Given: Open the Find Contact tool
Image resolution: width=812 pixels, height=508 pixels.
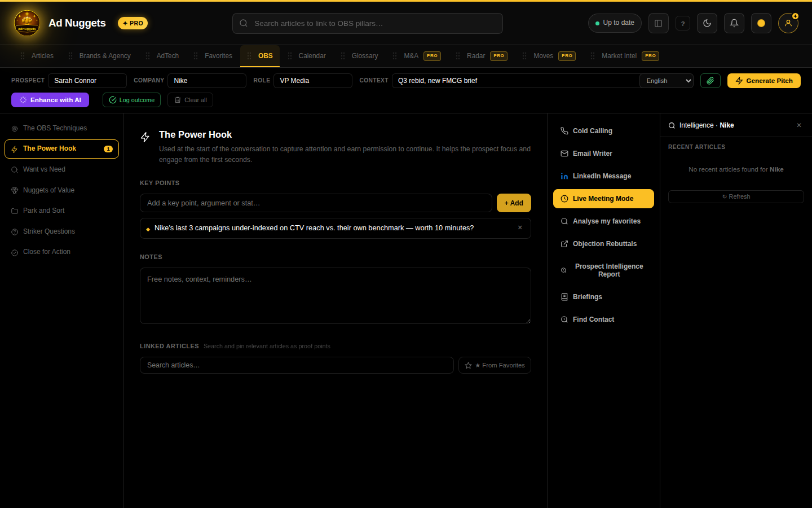Looking at the screenshot, I should pyautogui.click(x=603, y=319).
